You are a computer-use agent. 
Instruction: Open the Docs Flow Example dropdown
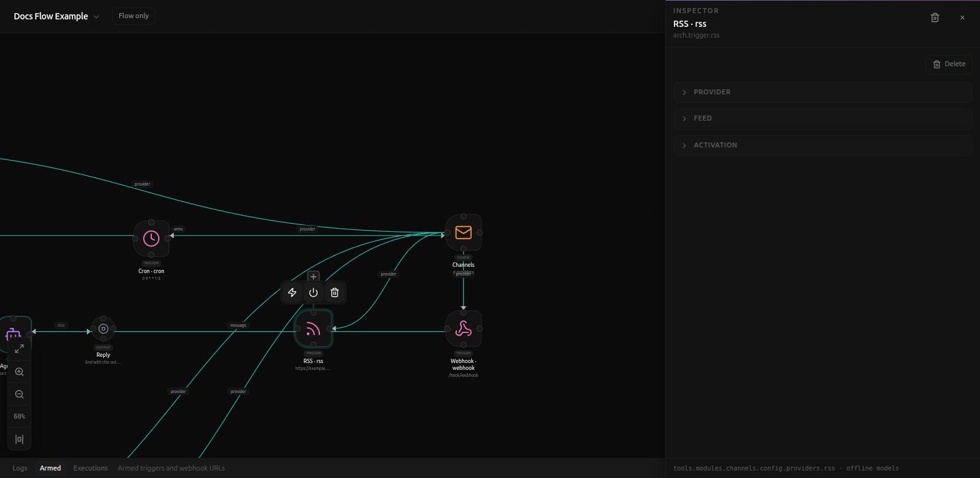[x=56, y=16]
